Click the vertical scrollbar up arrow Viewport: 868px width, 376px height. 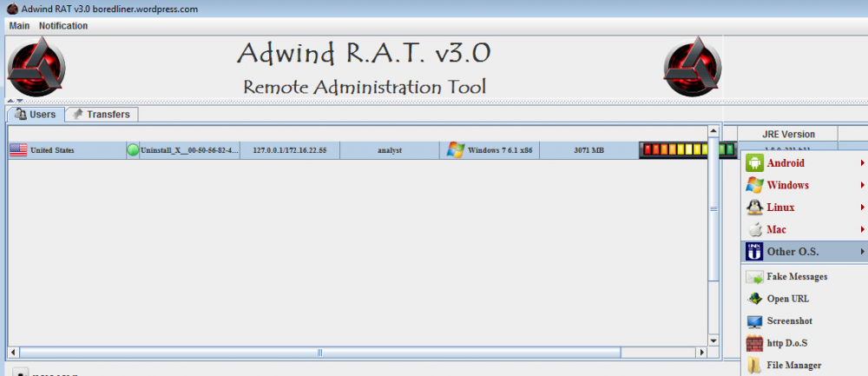tap(713, 131)
